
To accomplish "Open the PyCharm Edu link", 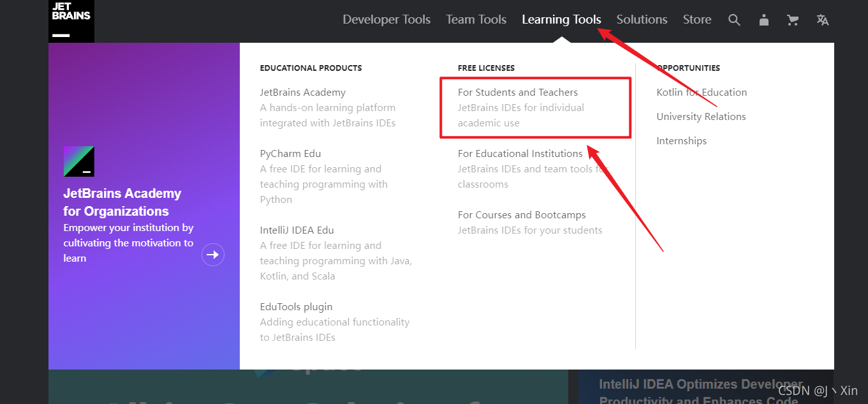I will [x=290, y=154].
